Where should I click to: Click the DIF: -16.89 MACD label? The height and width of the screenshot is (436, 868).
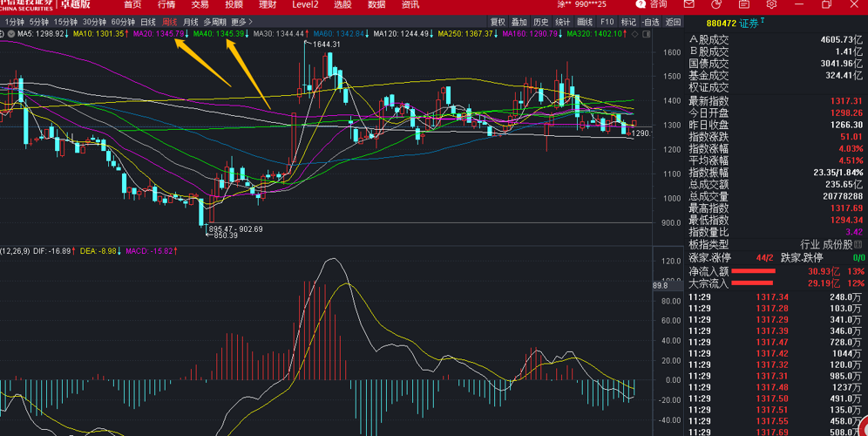tap(55, 251)
